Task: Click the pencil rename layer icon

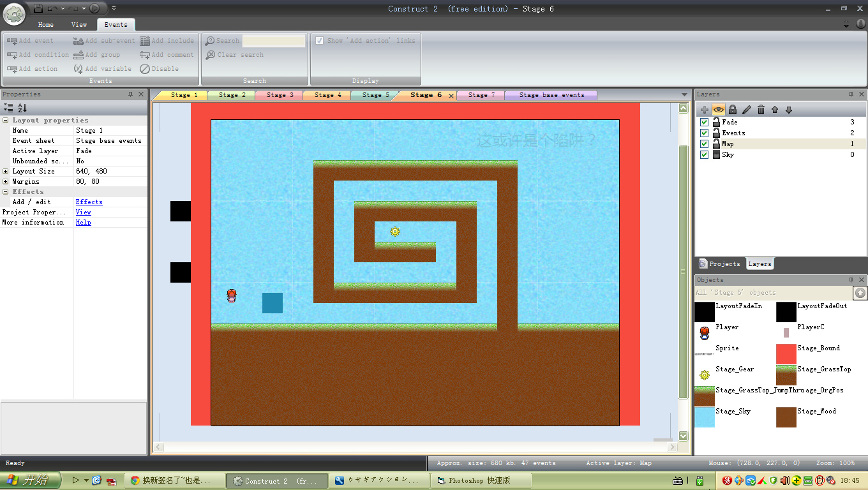Action: (747, 110)
